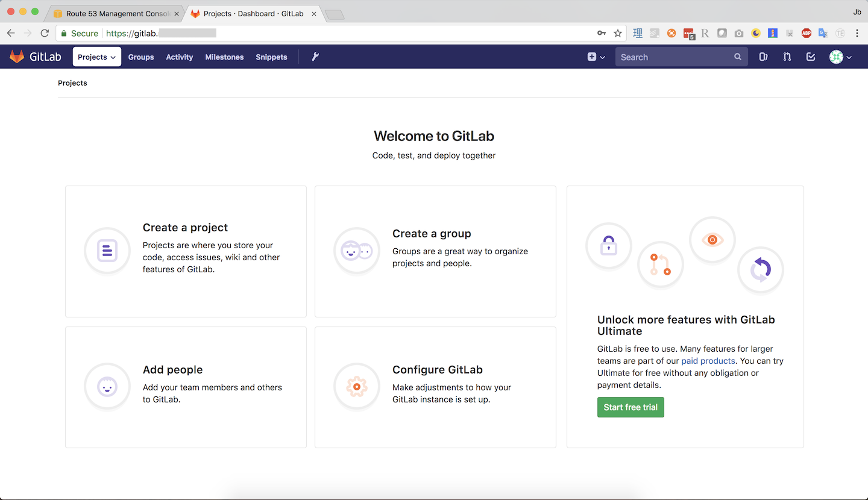Open the user avatar menu
This screenshot has height=500, width=868.
840,57
